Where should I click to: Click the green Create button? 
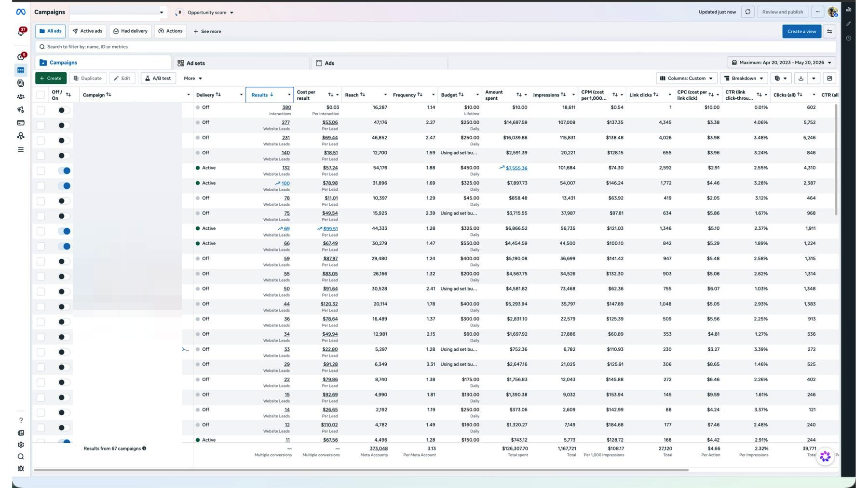(51, 78)
